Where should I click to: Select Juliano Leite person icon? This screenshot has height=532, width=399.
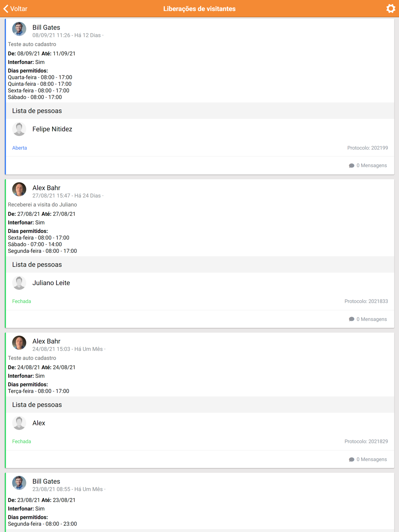click(x=19, y=283)
